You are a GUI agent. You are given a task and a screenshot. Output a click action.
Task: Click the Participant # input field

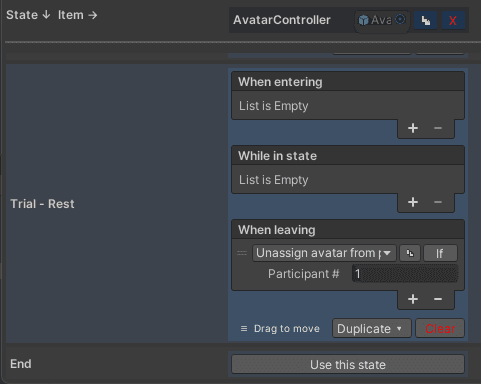point(405,274)
